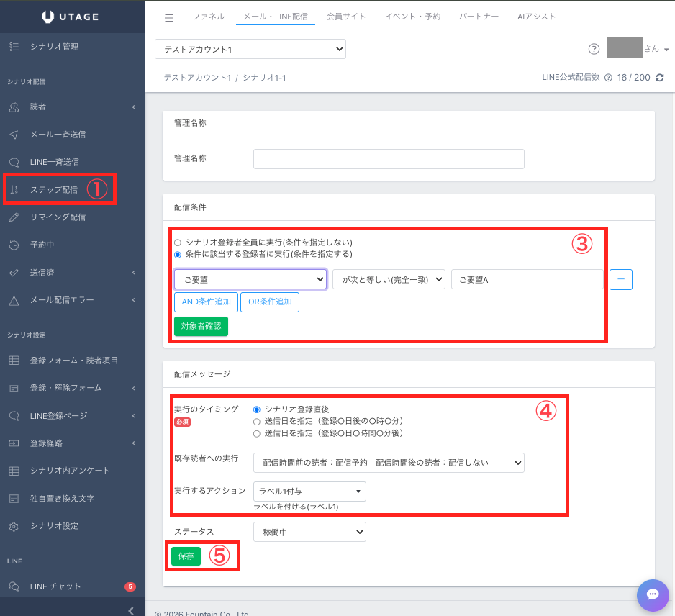This screenshot has height=616, width=675.
Task: Select シナリオ登録者全員に実行 radio option
Action: (x=178, y=243)
